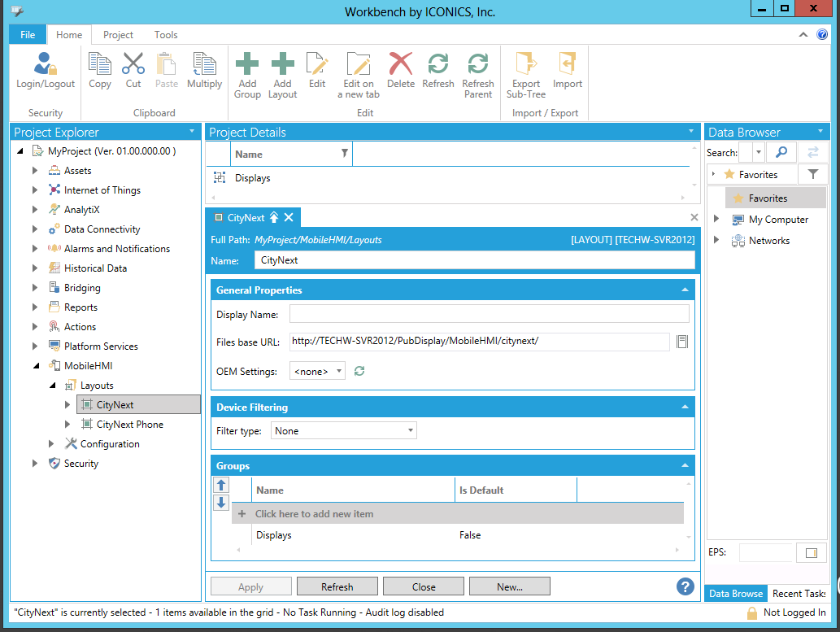Image resolution: width=840 pixels, height=632 pixels.
Task: Open the Filter type dropdown
Action: point(343,431)
